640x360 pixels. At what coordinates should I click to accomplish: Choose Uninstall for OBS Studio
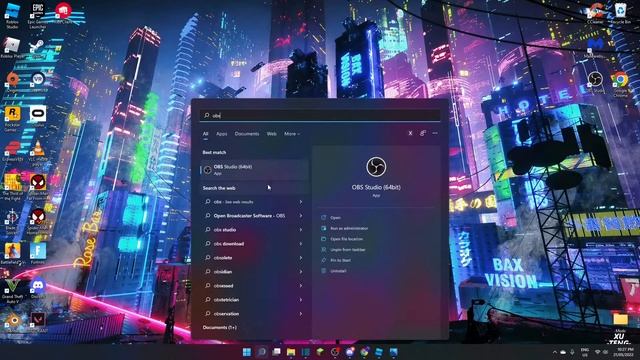(338, 271)
